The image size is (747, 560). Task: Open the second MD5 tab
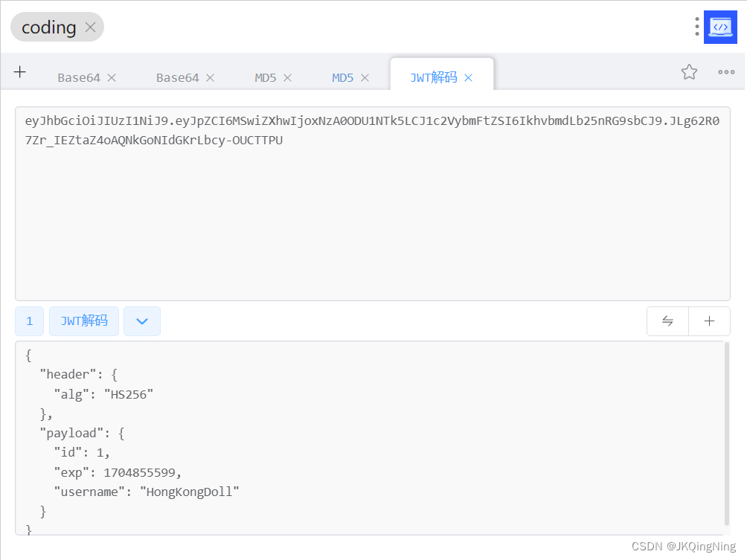click(342, 77)
